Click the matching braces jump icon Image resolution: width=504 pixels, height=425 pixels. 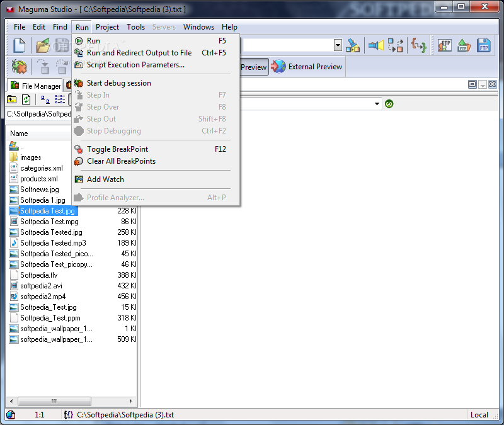[x=418, y=45]
